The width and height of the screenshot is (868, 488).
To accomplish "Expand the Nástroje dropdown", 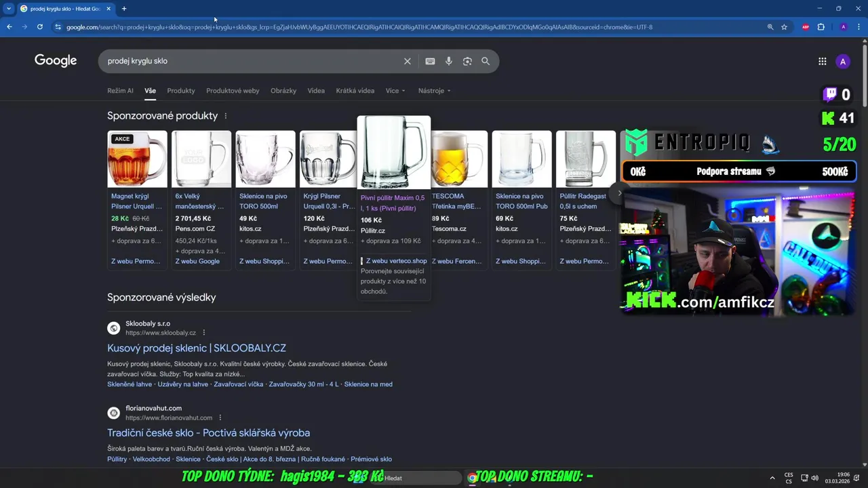I will [434, 91].
